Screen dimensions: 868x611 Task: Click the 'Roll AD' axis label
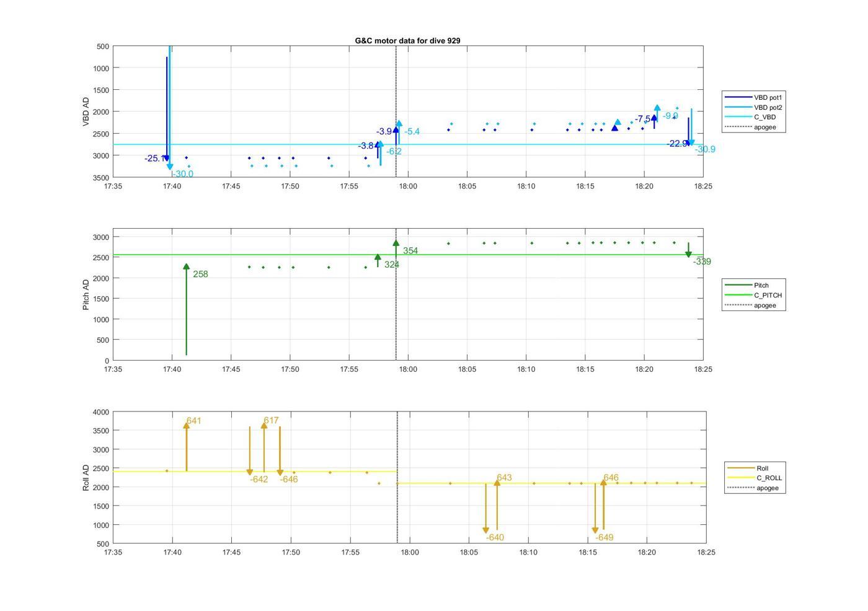86,478
